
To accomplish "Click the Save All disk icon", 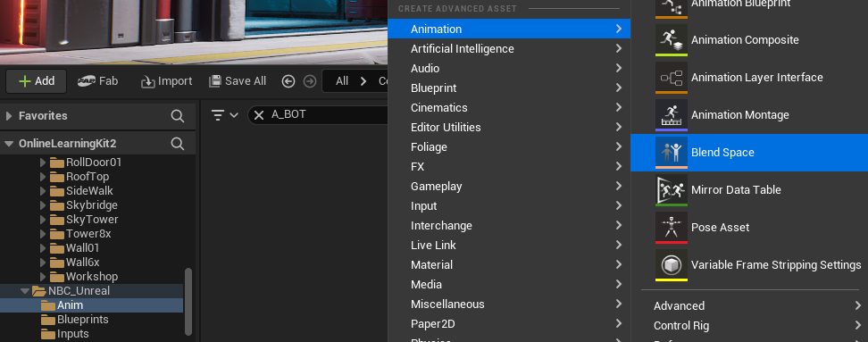I will [x=215, y=81].
